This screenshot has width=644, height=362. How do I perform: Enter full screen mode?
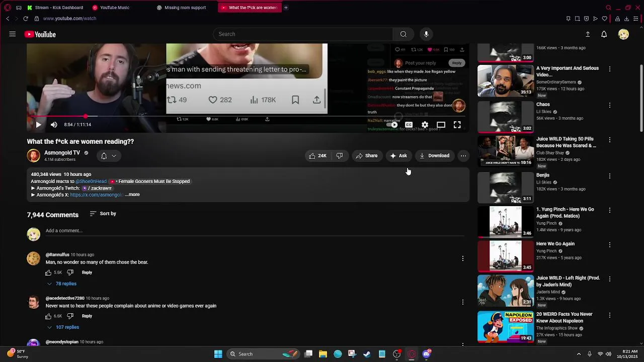457,125
